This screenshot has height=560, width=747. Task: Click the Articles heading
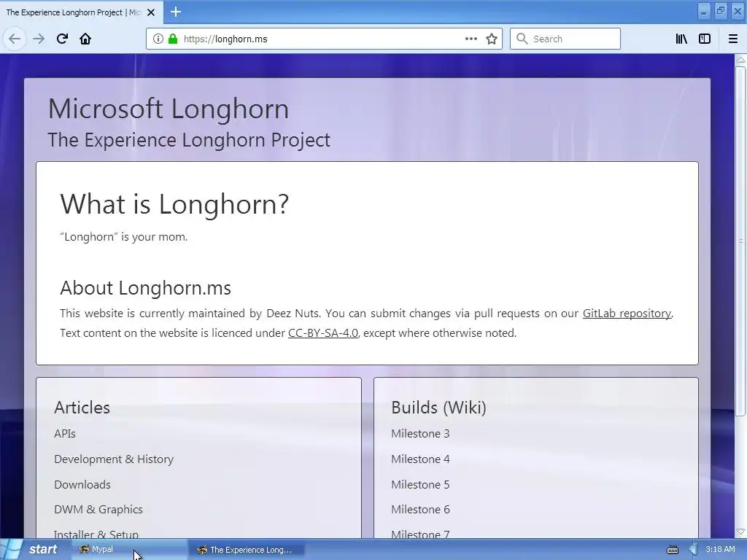(82, 408)
